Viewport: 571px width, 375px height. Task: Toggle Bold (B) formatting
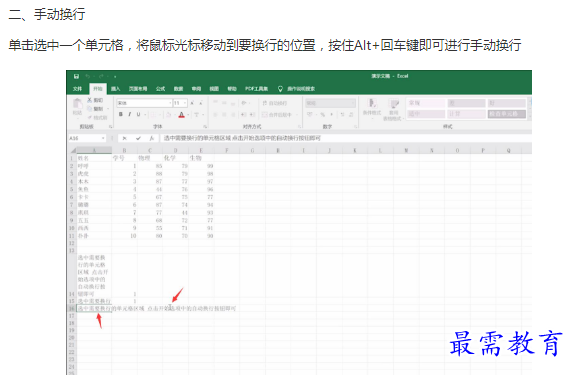(121, 115)
